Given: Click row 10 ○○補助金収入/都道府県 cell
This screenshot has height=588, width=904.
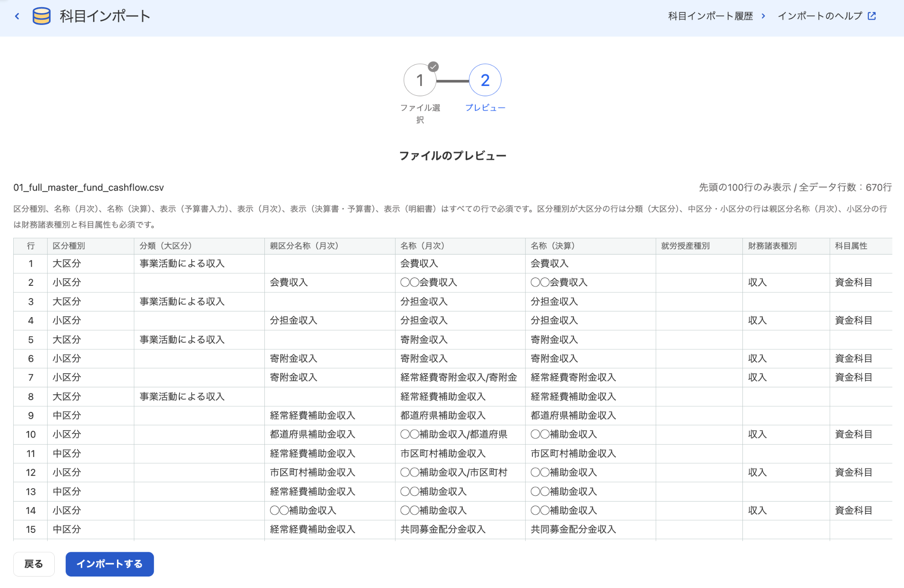Looking at the screenshot, I should [x=460, y=434].
